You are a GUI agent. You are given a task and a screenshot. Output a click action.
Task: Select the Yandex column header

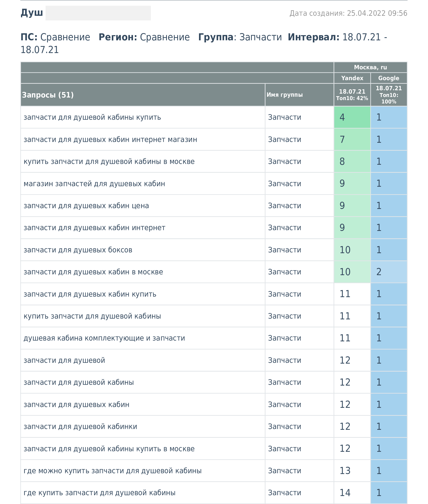click(x=352, y=78)
